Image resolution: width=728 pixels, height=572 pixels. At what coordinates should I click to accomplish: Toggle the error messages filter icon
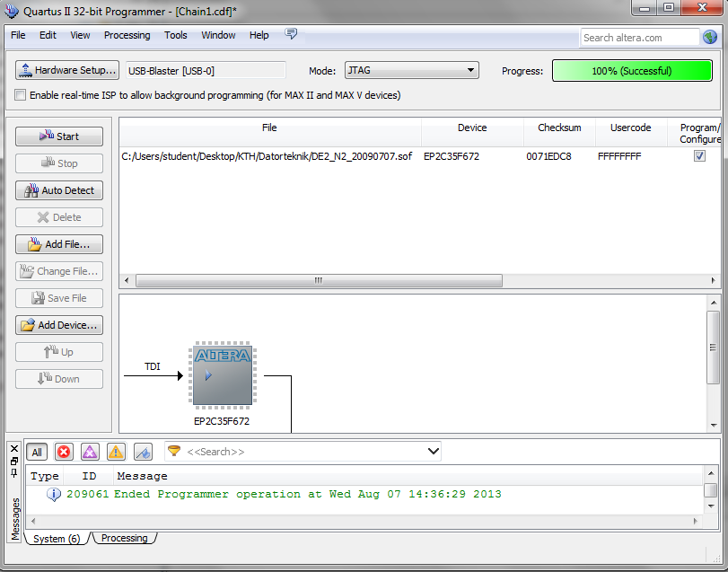pos(64,452)
